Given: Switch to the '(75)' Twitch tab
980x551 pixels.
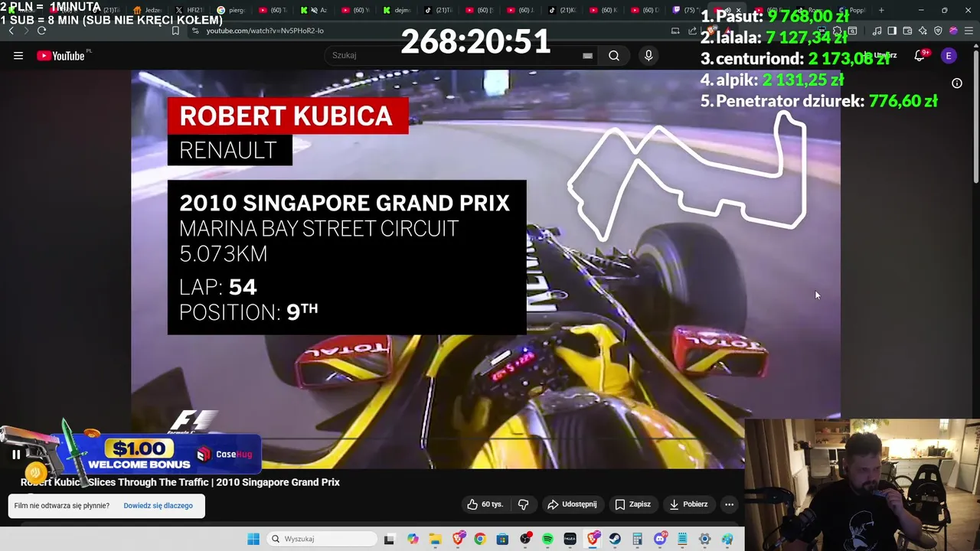Looking at the screenshot, I should 685,10.
